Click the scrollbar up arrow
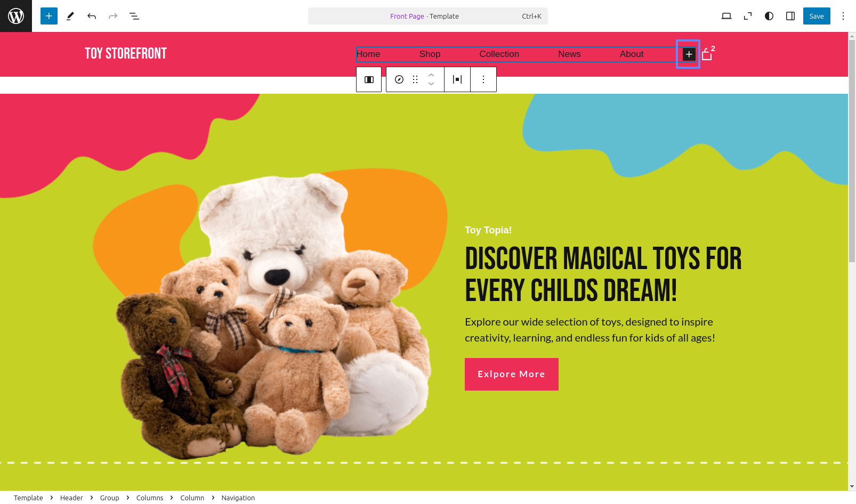This screenshot has height=504, width=856. pyautogui.click(x=852, y=36)
